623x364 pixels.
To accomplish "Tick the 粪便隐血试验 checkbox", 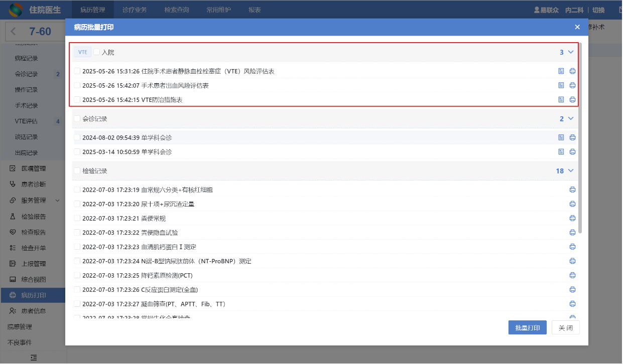I will (77, 232).
